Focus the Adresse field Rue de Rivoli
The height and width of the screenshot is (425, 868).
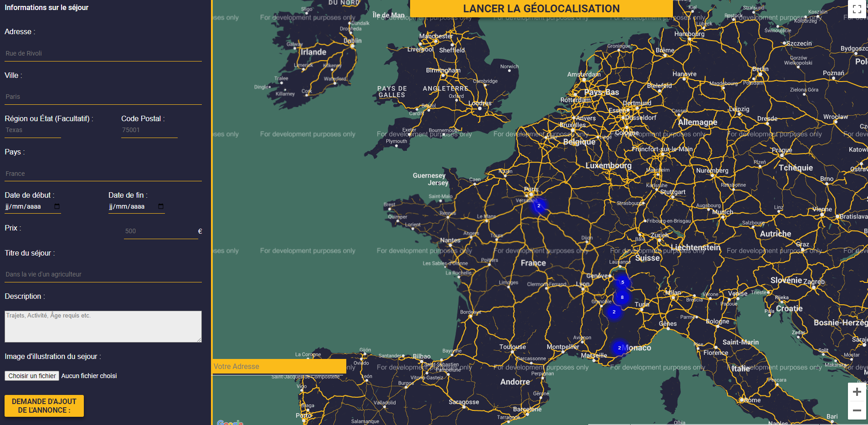pos(103,54)
